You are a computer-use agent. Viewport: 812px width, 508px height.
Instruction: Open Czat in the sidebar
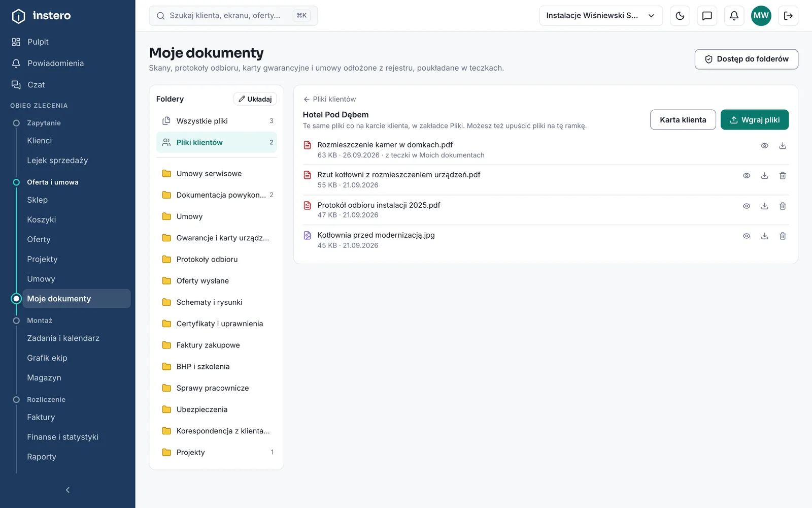click(36, 85)
